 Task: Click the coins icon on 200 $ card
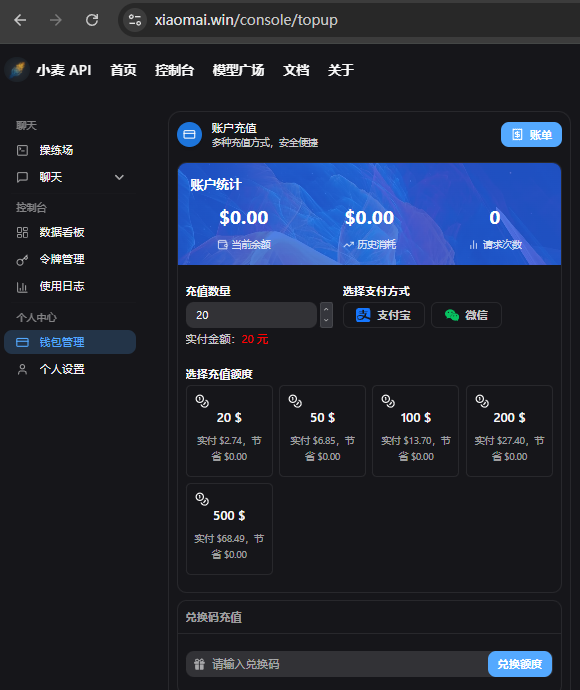pyautogui.click(x=482, y=401)
